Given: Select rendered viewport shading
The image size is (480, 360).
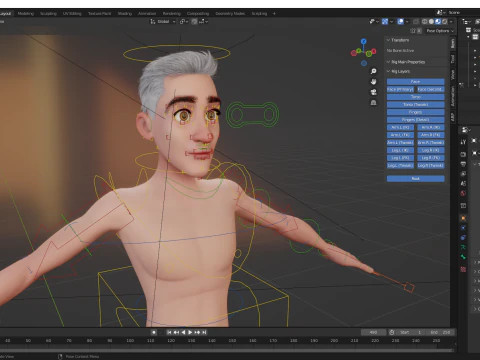Looking at the screenshot, I should pos(444,21).
